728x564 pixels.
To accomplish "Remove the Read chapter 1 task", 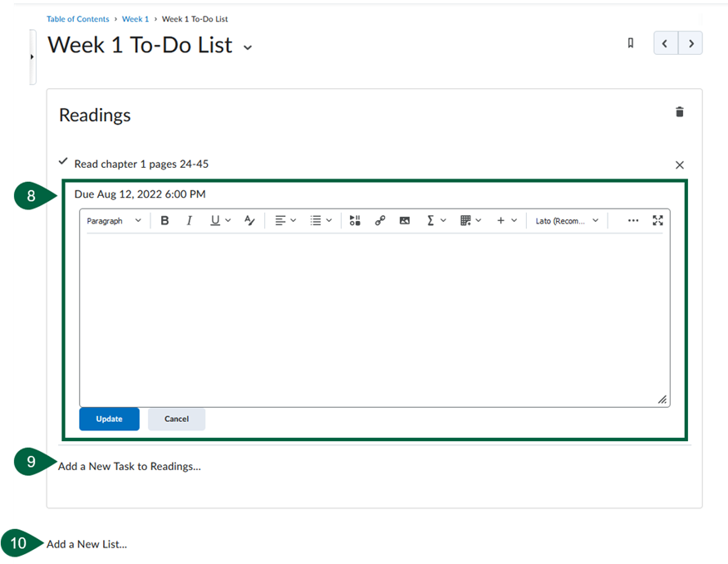I will pos(680,164).
